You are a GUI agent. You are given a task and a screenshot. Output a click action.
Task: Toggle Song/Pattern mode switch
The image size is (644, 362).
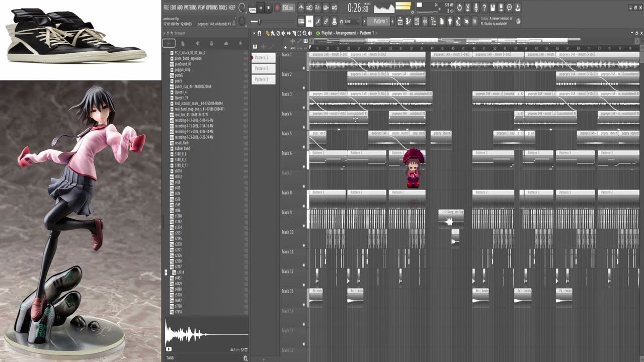(x=252, y=8)
